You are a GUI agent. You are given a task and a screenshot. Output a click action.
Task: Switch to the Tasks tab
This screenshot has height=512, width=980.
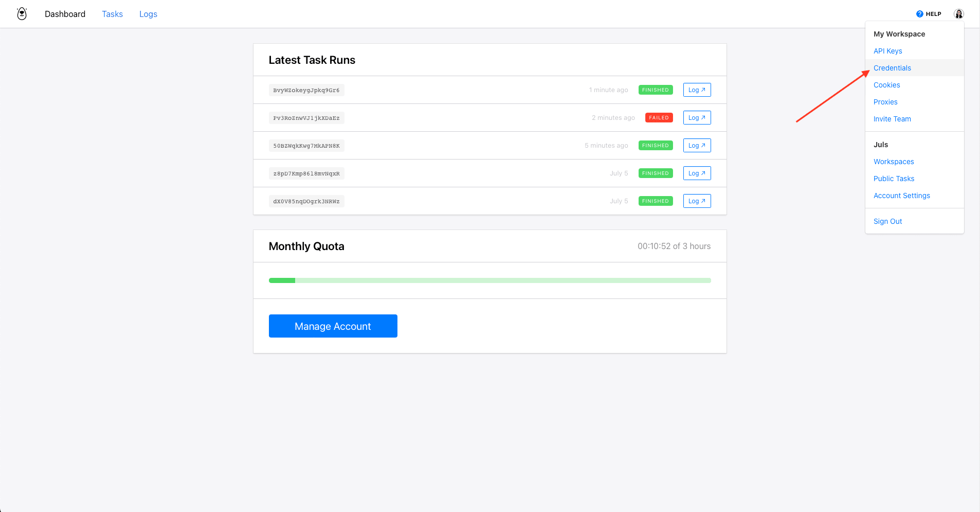tap(112, 14)
